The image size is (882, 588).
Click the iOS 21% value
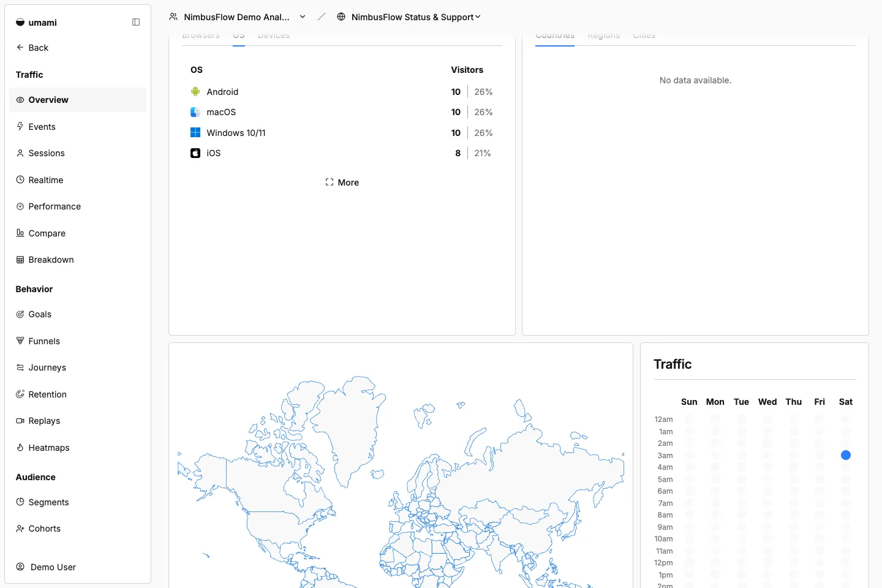483,153
